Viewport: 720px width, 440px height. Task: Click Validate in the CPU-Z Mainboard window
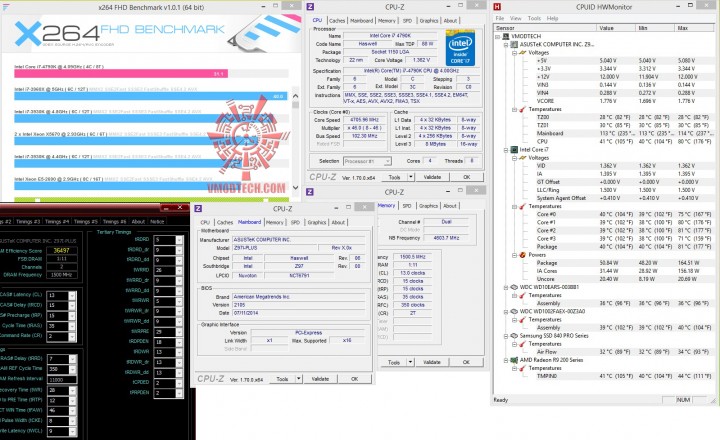click(x=320, y=379)
